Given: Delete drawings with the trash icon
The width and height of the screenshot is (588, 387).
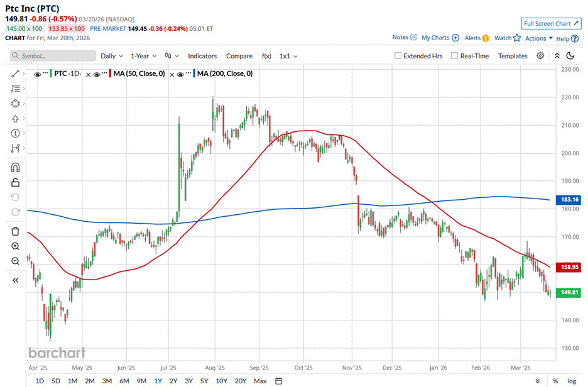Looking at the screenshot, I should [x=16, y=231].
